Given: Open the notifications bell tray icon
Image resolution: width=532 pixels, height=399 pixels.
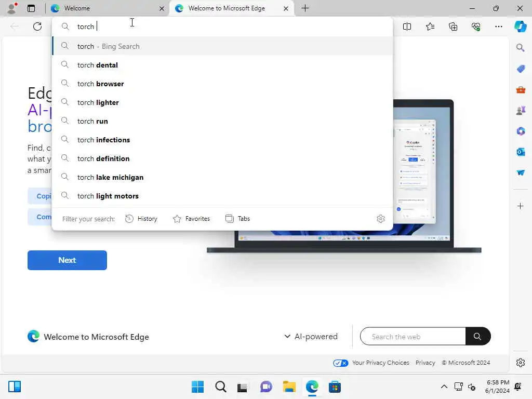Looking at the screenshot, I should 518,387.
